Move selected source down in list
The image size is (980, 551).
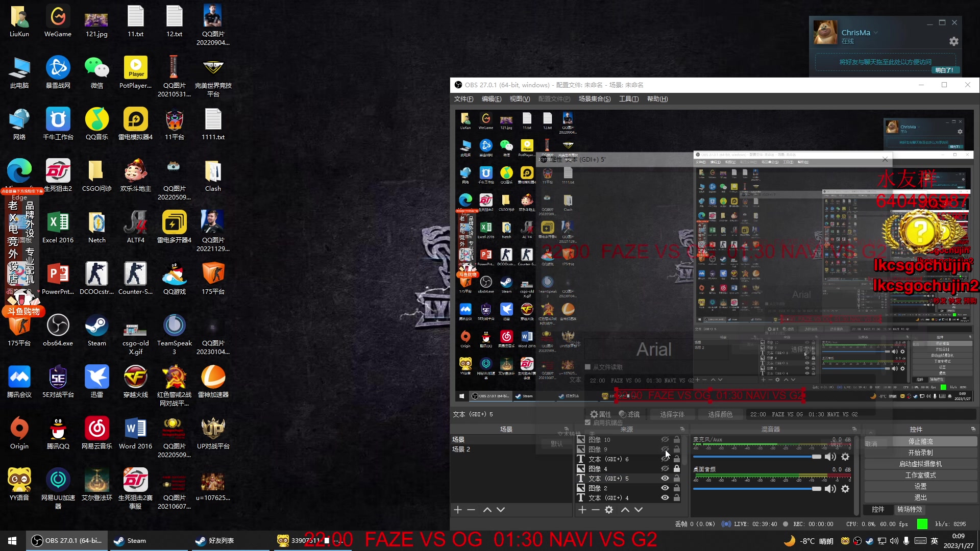(x=639, y=510)
